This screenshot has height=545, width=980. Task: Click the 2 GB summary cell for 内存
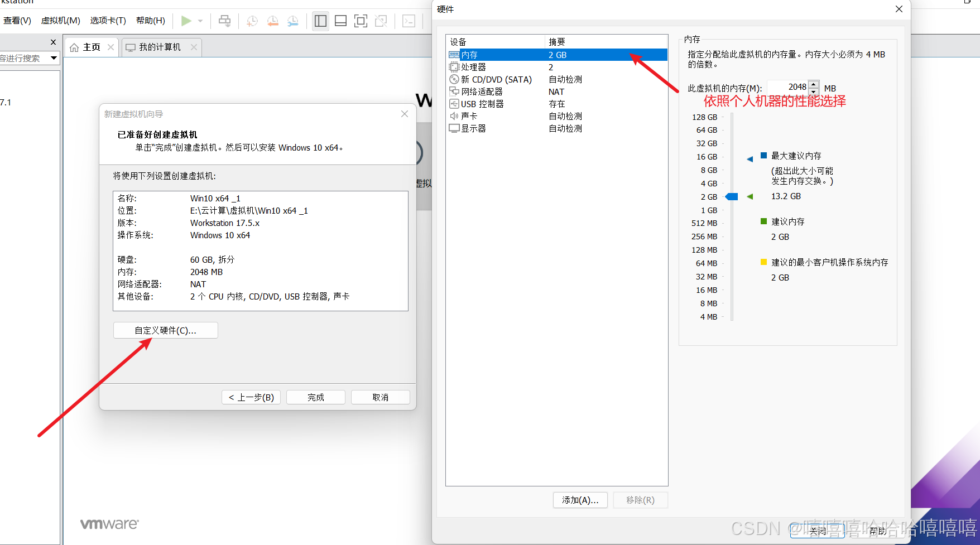[558, 55]
